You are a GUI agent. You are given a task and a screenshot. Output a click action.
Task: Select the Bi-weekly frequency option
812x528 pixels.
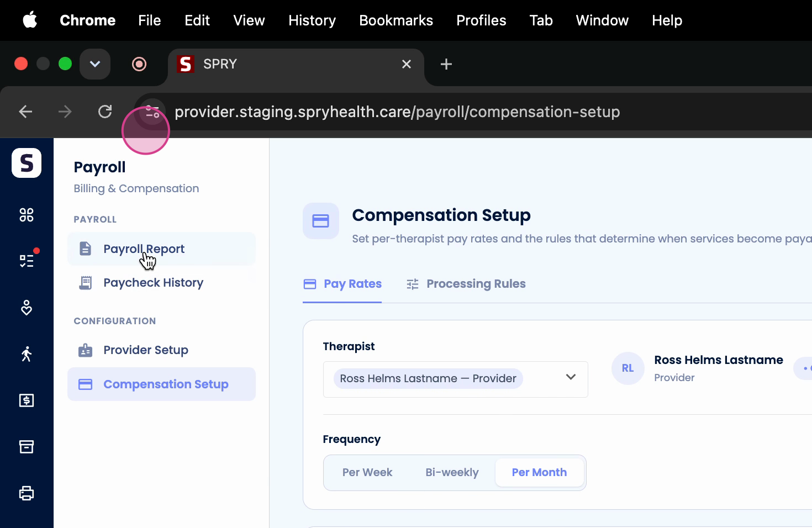point(452,473)
